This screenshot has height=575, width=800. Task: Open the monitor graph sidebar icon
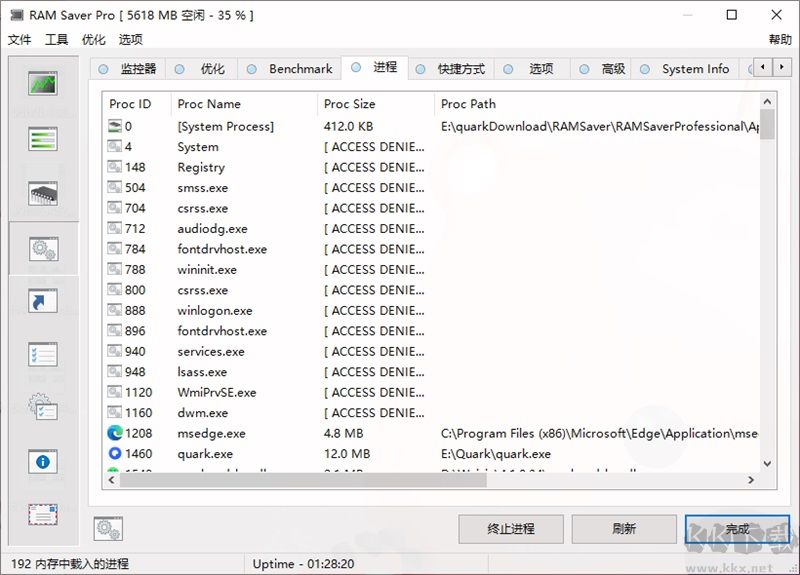[43, 83]
